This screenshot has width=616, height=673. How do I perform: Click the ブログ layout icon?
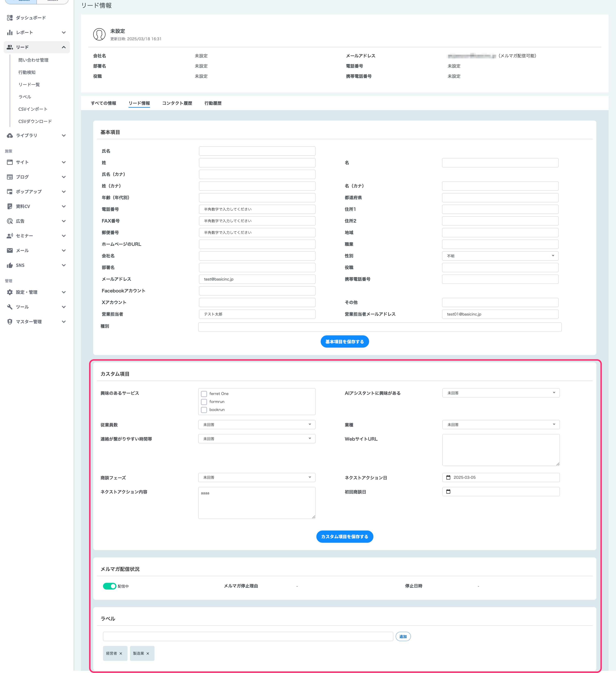(10, 177)
